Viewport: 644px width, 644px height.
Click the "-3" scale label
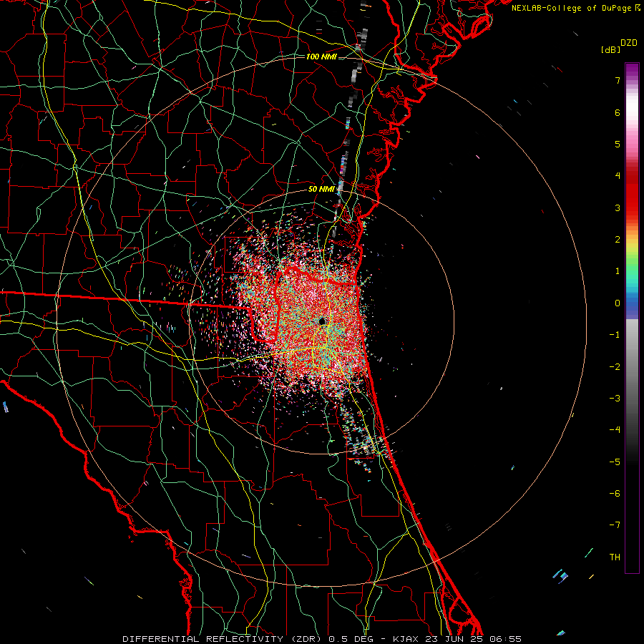615,399
